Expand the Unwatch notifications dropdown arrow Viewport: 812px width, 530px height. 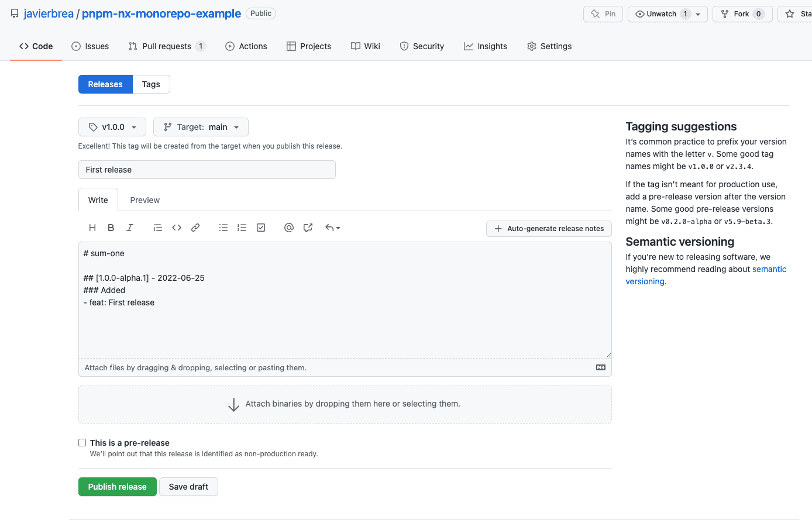coord(698,14)
